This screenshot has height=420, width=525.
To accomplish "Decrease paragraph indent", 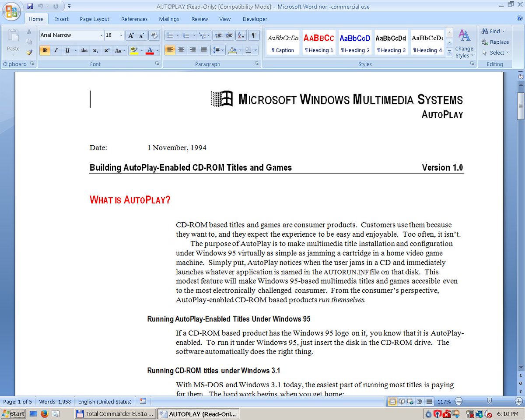I will tap(218, 35).
